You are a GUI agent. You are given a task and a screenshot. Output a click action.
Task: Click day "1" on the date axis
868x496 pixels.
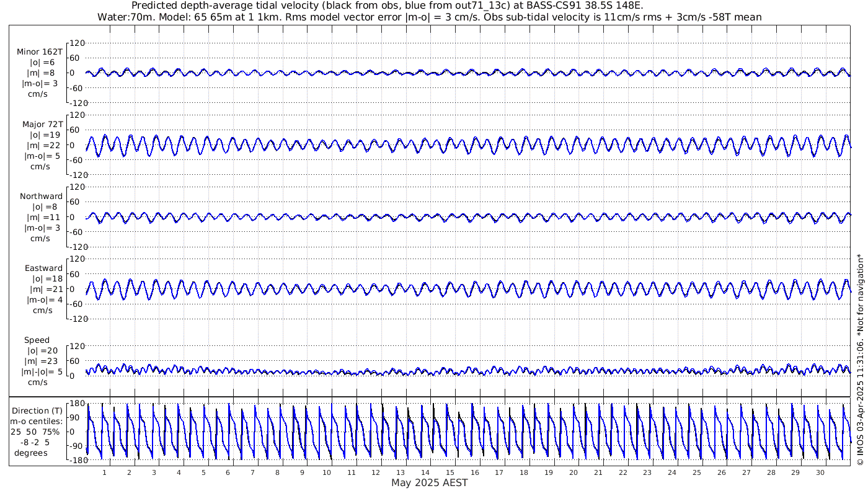(104, 472)
